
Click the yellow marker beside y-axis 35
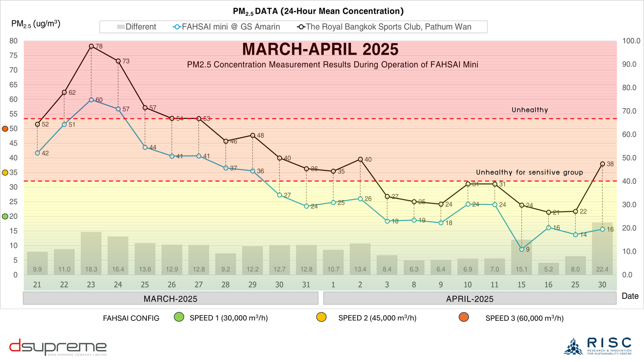coord(5,172)
